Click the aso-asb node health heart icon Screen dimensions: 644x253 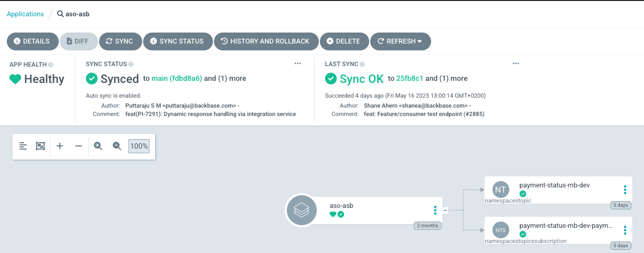pyautogui.click(x=332, y=214)
